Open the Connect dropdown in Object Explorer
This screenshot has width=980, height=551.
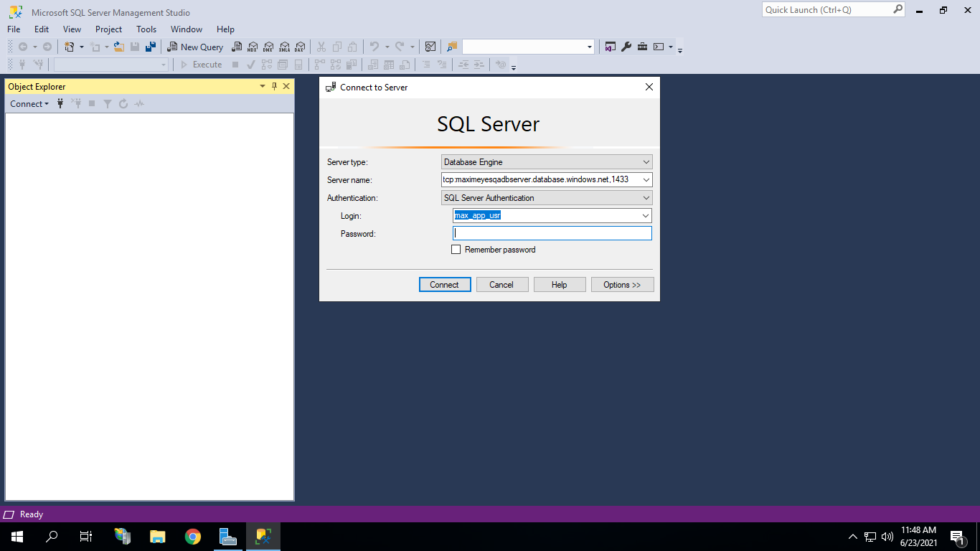(29, 104)
